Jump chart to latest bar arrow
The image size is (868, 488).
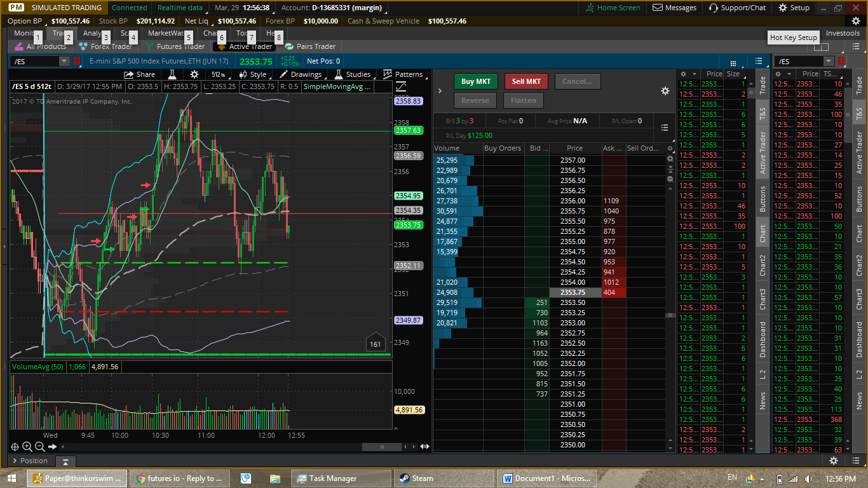coord(53,447)
